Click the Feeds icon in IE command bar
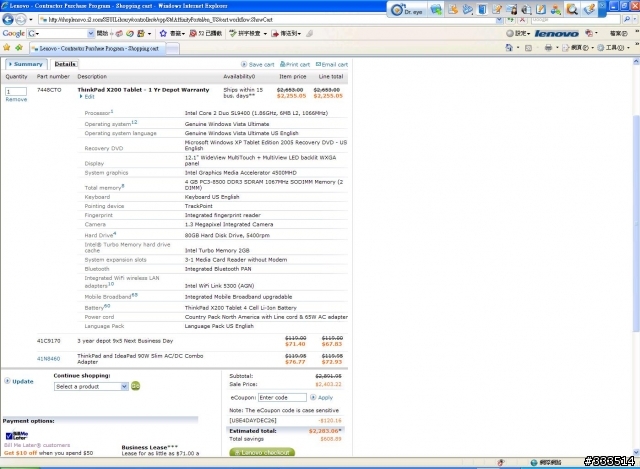 click(x=528, y=48)
